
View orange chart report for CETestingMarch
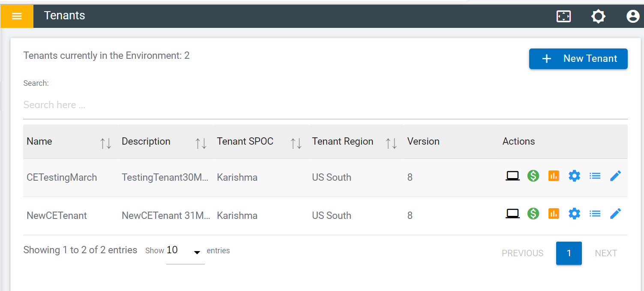(x=554, y=176)
